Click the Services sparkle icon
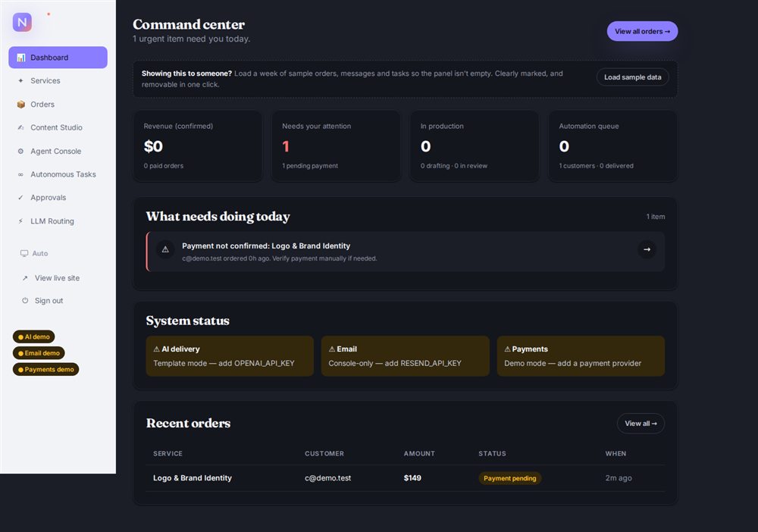The image size is (758, 532). [x=20, y=80]
